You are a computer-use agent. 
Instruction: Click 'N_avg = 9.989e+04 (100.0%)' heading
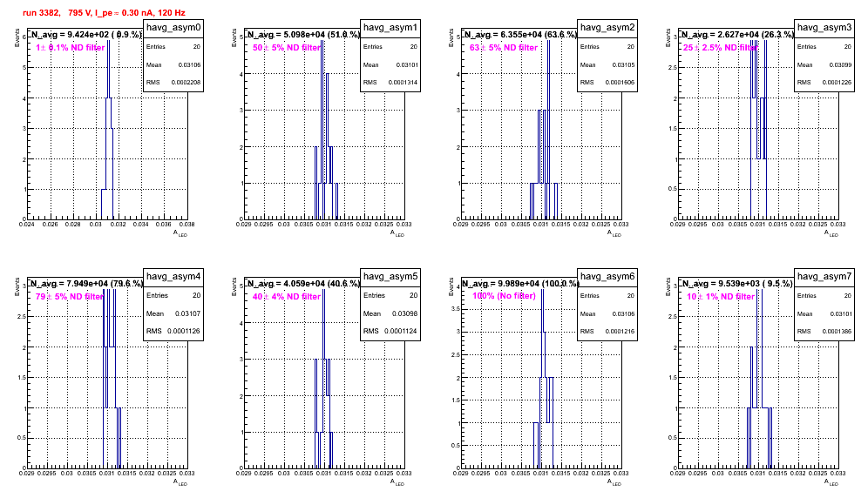tap(520, 283)
